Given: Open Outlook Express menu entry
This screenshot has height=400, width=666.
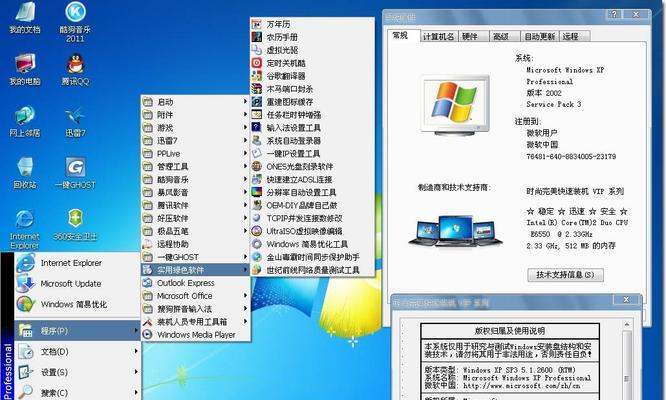Looking at the screenshot, I should (195, 283).
